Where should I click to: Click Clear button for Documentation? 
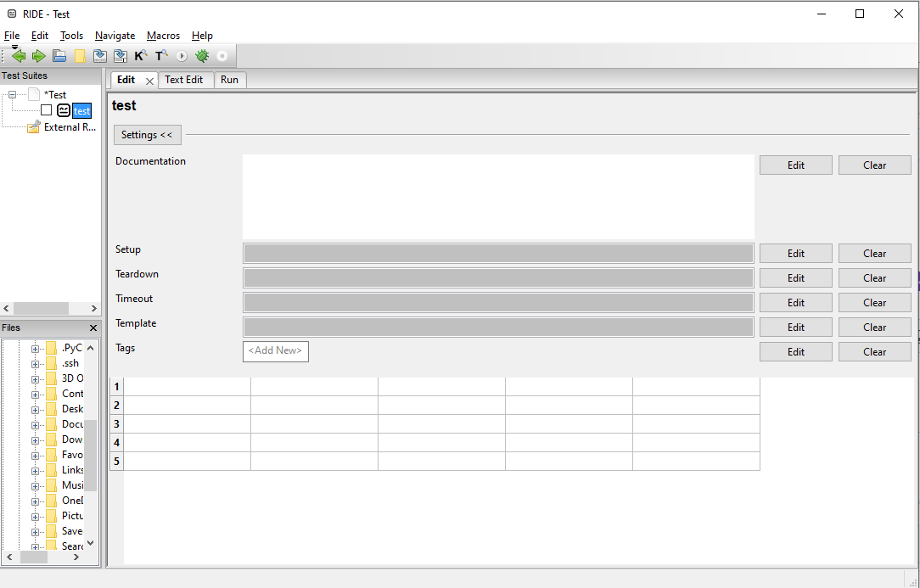(874, 165)
